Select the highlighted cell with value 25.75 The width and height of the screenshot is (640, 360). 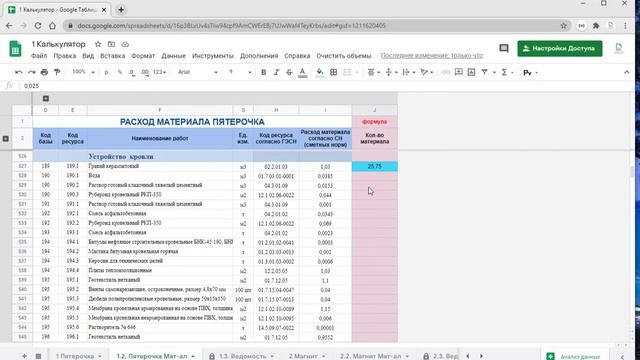coord(374,167)
